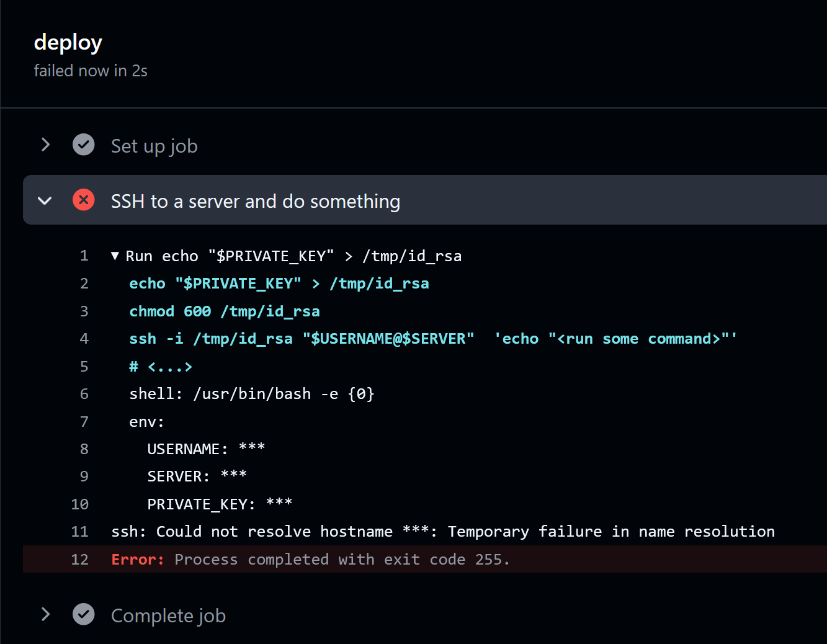
Task: Click the deploy job title
Action: click(x=68, y=42)
